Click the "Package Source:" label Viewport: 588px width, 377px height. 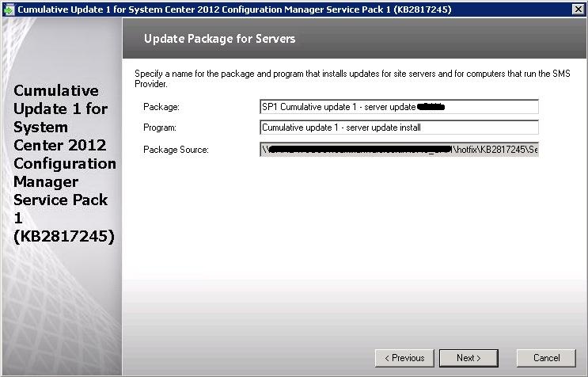(x=176, y=150)
